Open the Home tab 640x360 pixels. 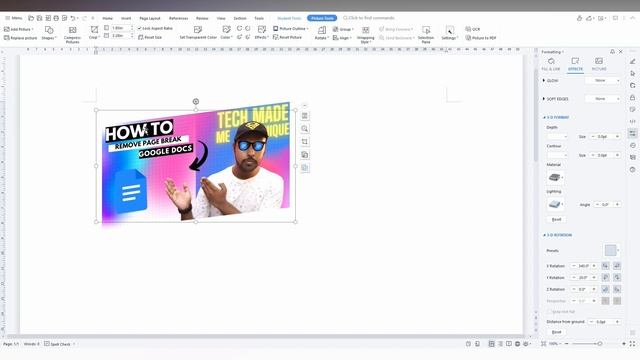(107, 18)
